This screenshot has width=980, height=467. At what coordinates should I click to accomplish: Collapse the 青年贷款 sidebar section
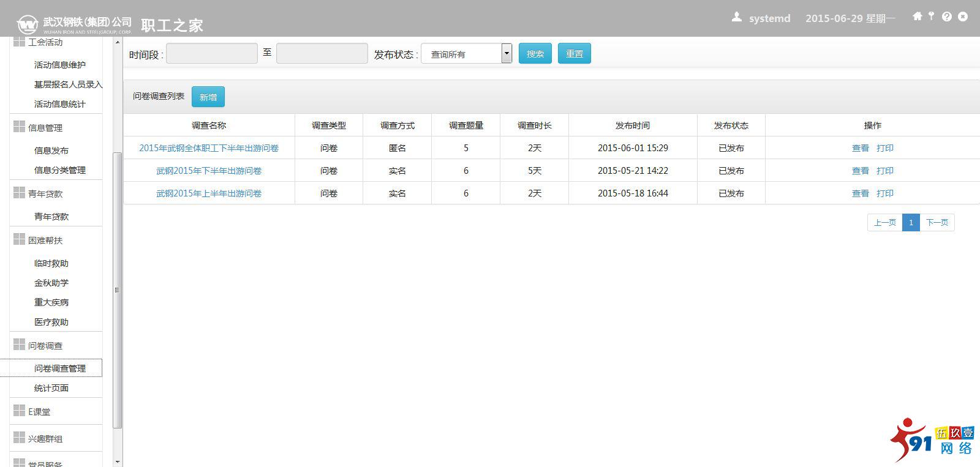[x=45, y=194]
